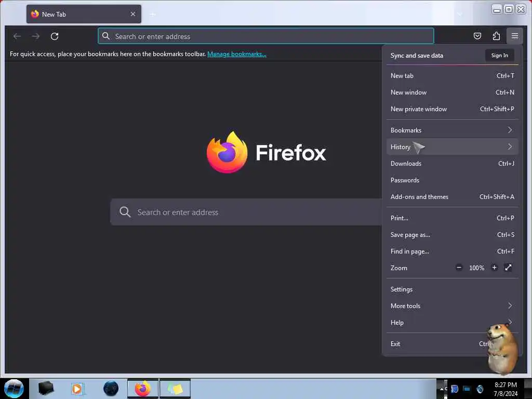The height and width of the screenshot is (399, 532).
Task: Focus the center page search box
Action: tap(246, 212)
